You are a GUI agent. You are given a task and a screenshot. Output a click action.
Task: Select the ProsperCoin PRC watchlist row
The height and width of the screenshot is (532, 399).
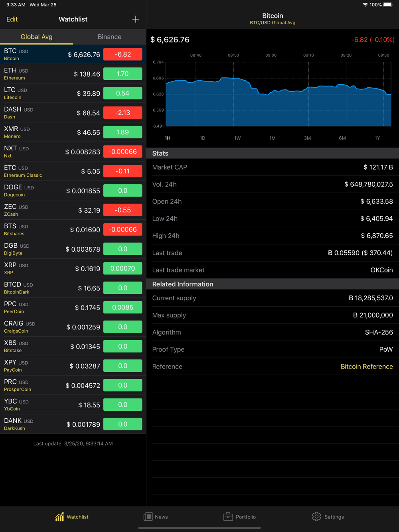[73, 385]
